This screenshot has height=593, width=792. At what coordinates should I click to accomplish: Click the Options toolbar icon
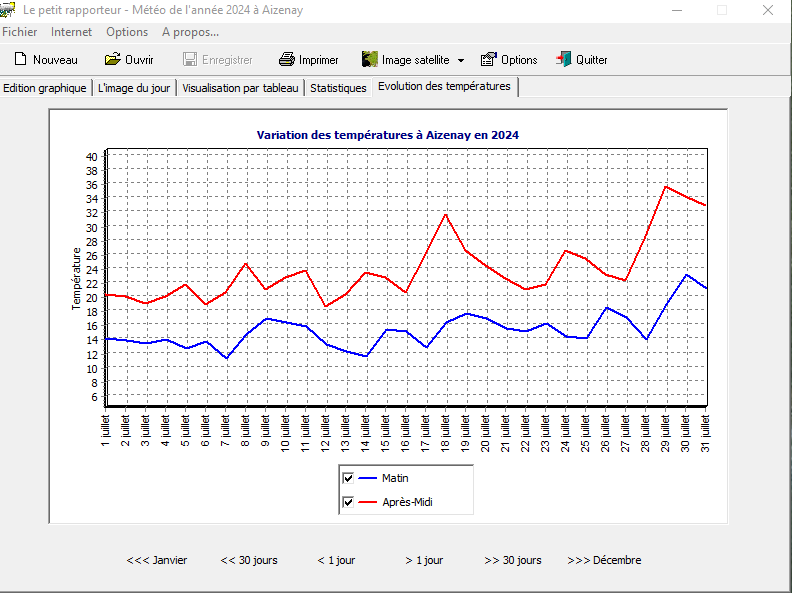point(489,60)
